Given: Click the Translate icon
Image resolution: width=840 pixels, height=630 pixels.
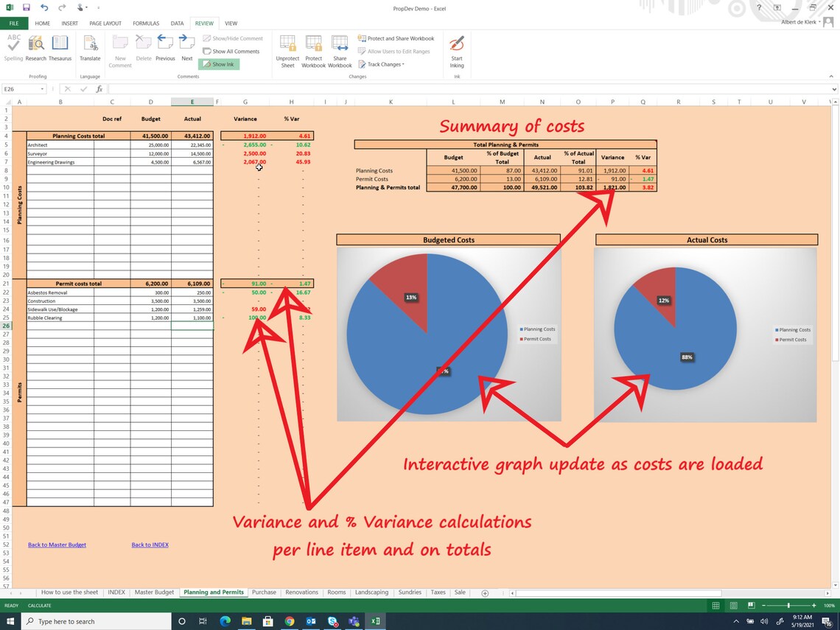Looking at the screenshot, I should point(90,47).
